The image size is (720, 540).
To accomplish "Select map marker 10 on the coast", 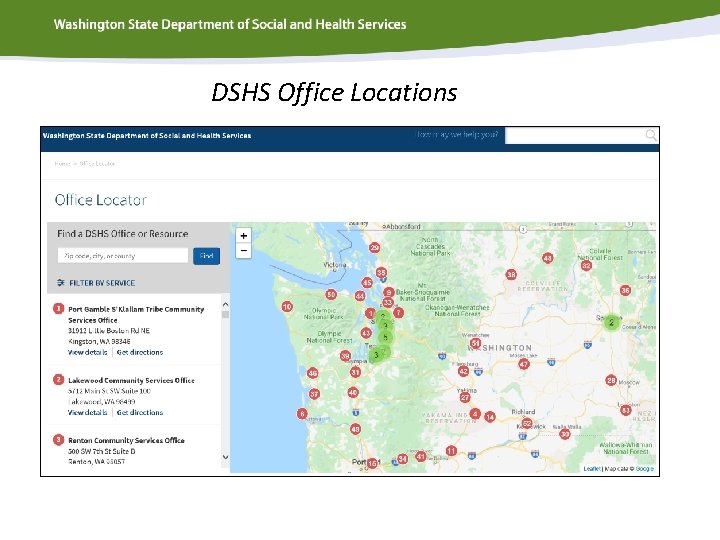I will (287, 306).
